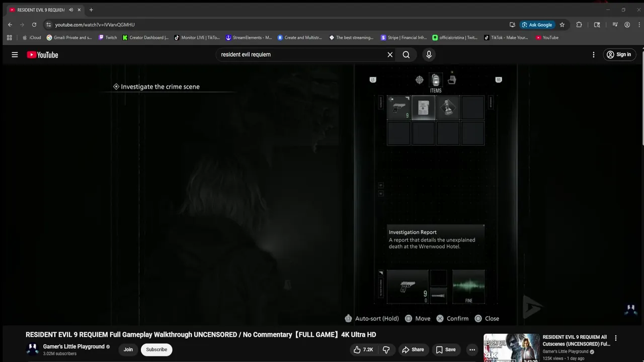This screenshot has width=644, height=362.
Task: Install or cast via the address bar screen icon
Action: [512, 25]
